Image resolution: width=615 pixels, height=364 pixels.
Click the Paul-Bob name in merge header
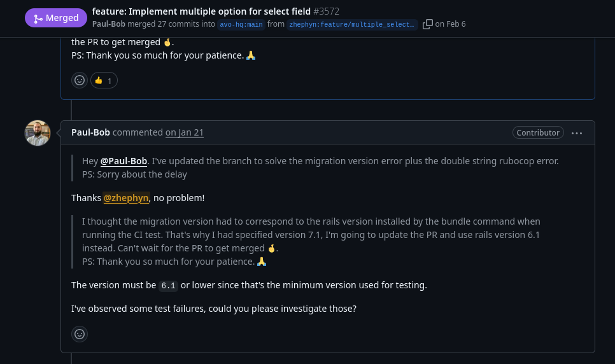click(109, 24)
